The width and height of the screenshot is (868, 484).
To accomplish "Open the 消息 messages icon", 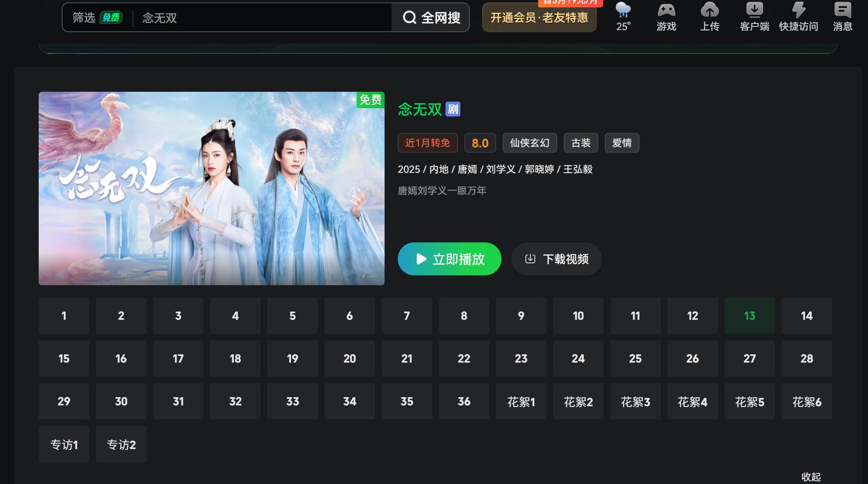I will (x=842, y=16).
